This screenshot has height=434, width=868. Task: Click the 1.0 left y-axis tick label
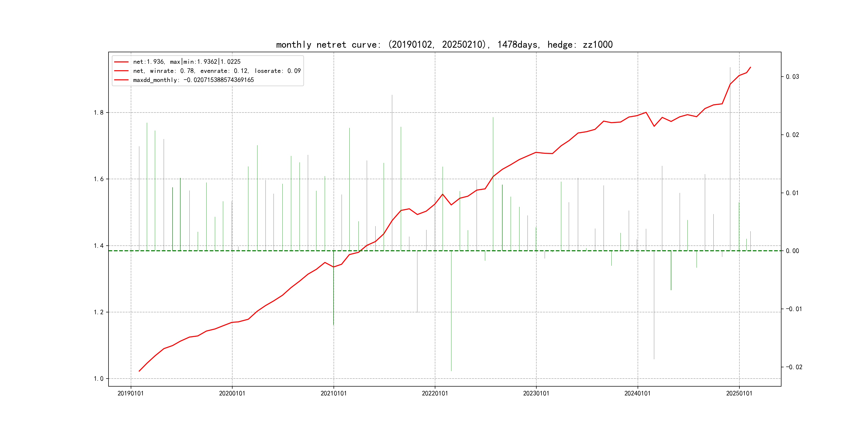point(99,379)
